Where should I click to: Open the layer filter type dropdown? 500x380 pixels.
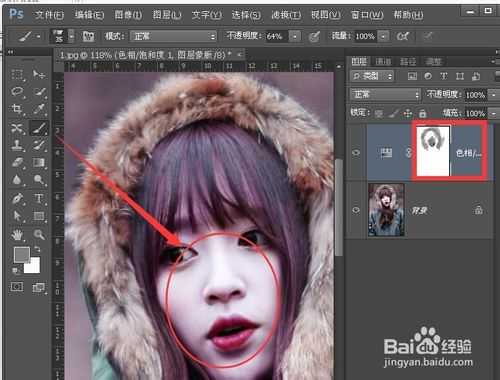coord(373,76)
